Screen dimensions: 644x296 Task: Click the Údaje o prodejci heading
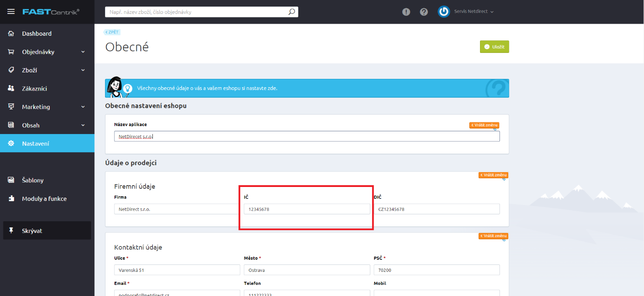coord(131,163)
